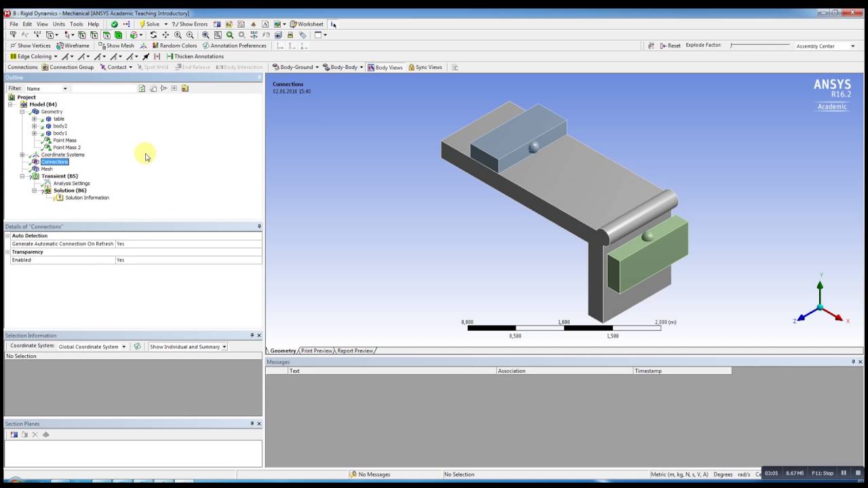Expand the body2 tree node

pos(34,126)
